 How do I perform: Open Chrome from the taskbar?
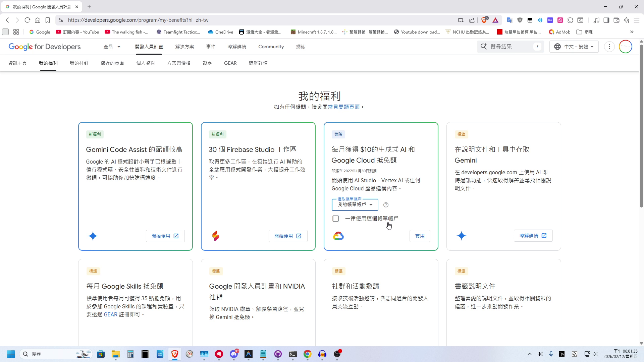coord(308,354)
